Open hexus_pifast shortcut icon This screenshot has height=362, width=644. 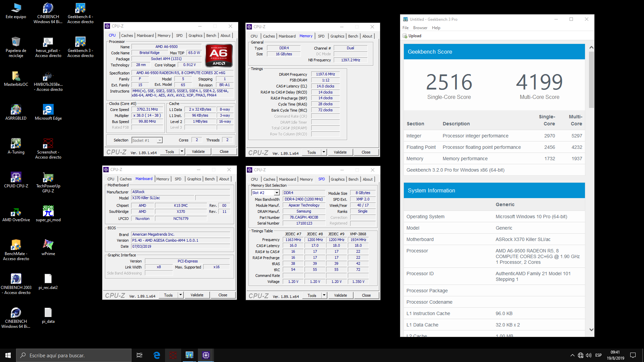tap(48, 47)
